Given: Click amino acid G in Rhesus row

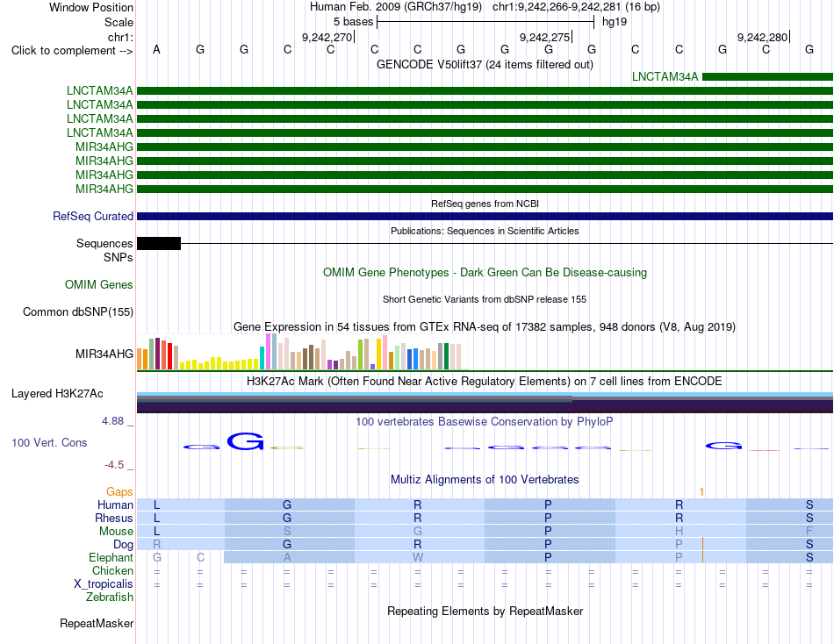Looking at the screenshot, I should (287, 518).
